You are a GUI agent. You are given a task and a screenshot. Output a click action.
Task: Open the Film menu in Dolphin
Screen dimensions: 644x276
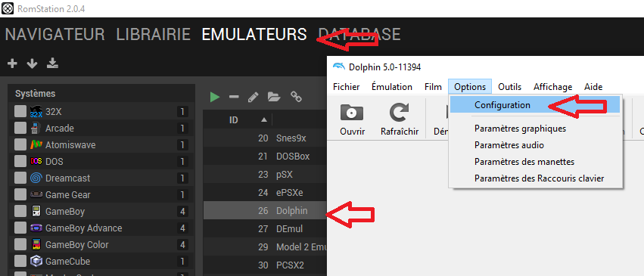pyautogui.click(x=433, y=87)
